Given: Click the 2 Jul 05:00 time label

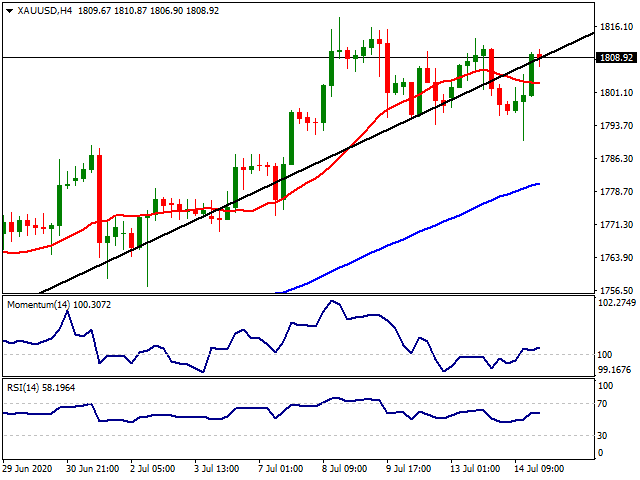Looking at the screenshot, I should click(x=153, y=469).
